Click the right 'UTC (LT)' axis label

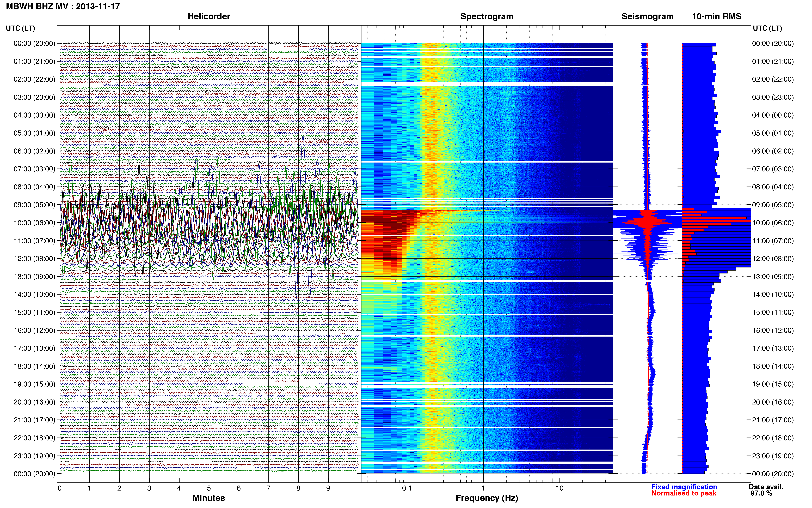767,28
